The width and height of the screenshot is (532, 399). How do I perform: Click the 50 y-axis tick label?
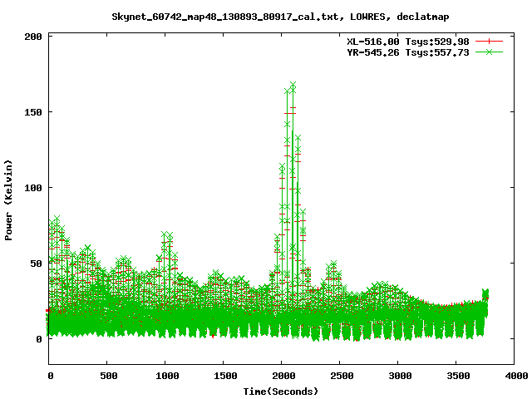coord(37,264)
